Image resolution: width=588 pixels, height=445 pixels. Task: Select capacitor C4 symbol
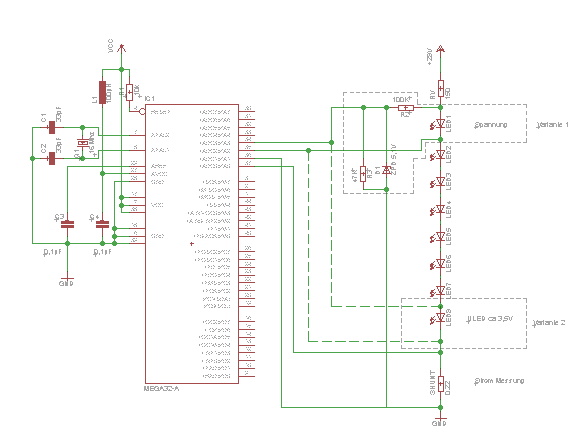[x=102, y=225]
